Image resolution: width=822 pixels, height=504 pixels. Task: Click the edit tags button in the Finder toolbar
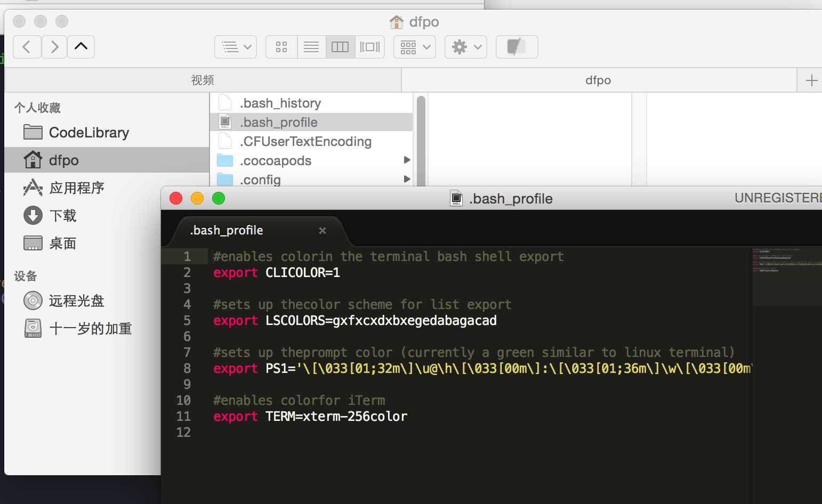pyautogui.click(x=517, y=47)
